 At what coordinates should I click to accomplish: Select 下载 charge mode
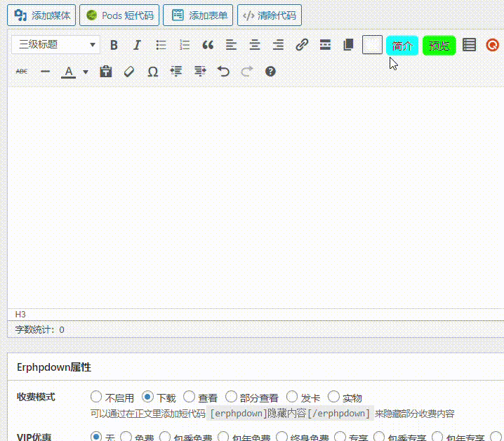pos(147,397)
